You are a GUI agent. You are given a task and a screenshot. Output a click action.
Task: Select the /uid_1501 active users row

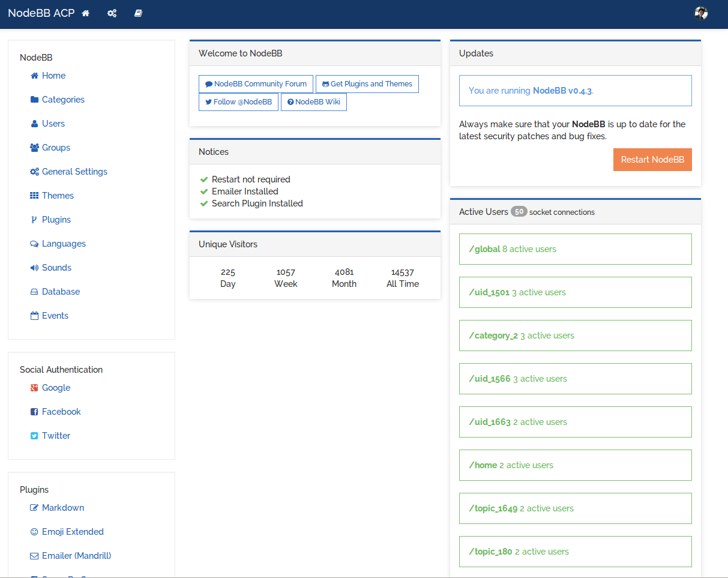click(x=576, y=292)
